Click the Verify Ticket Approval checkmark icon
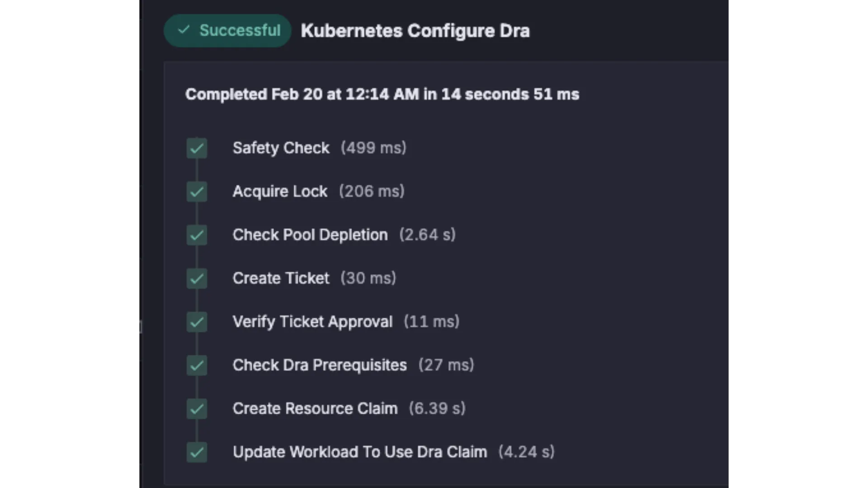 click(197, 322)
